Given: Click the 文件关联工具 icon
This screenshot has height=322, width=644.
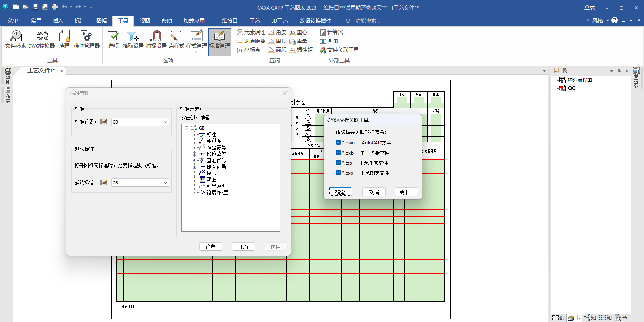Looking at the screenshot, I should click(323, 50).
